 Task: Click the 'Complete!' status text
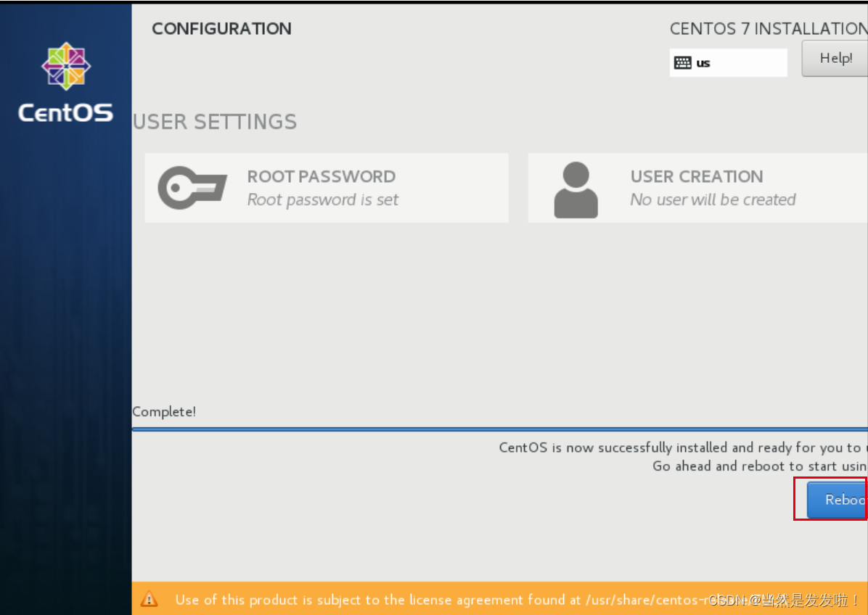pos(164,411)
